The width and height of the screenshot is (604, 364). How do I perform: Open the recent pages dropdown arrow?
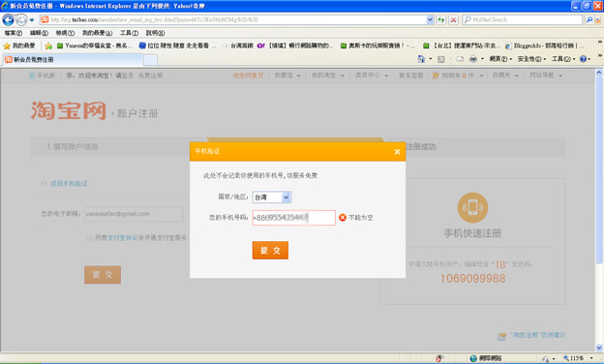point(32,20)
